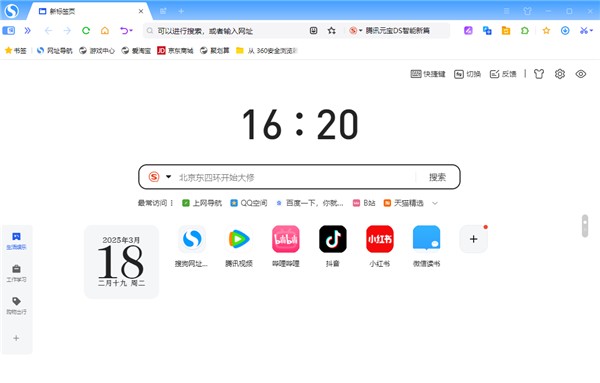Open 百度一下 most-visited link
This screenshot has height=383, width=600.
[310, 203]
